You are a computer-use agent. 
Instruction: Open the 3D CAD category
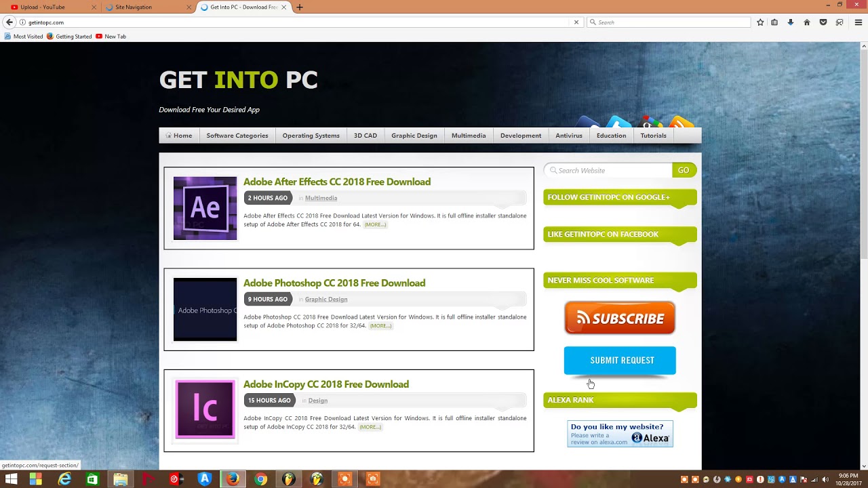point(366,136)
